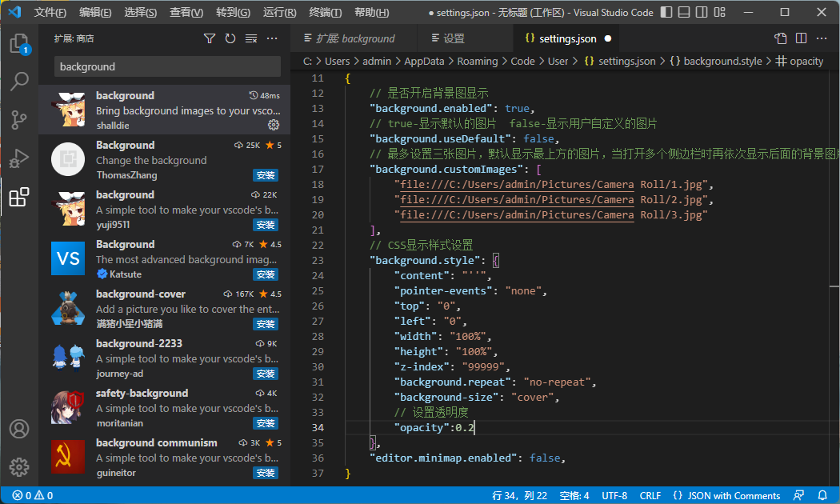Open background communism extension icon
This screenshot has width=840, height=504.
coord(68,457)
